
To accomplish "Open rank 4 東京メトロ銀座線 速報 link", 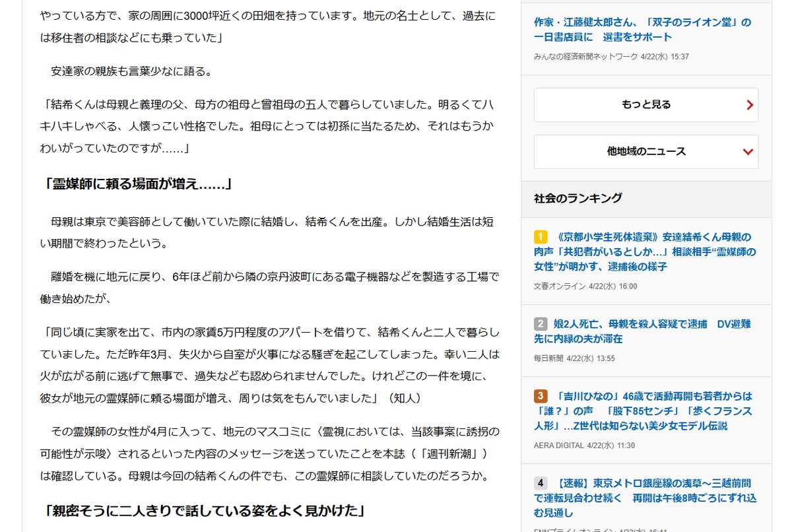I will (x=645, y=498).
